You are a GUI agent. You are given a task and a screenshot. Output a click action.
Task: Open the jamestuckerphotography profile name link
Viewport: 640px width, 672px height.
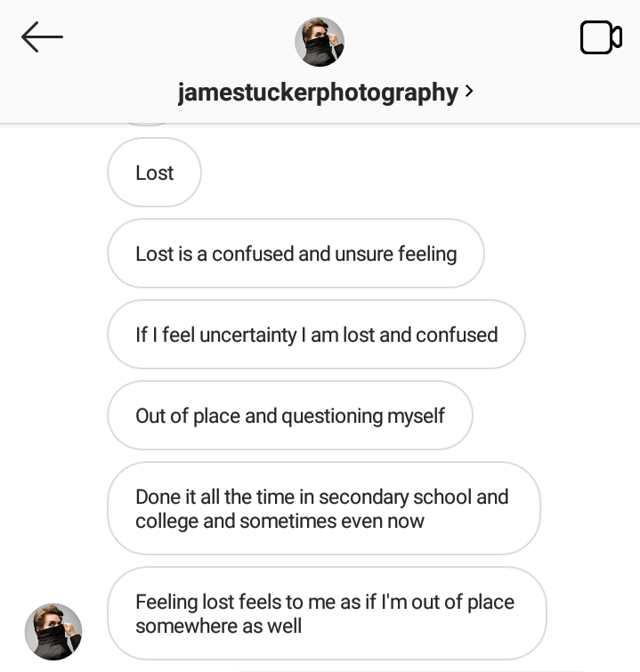pos(317,92)
